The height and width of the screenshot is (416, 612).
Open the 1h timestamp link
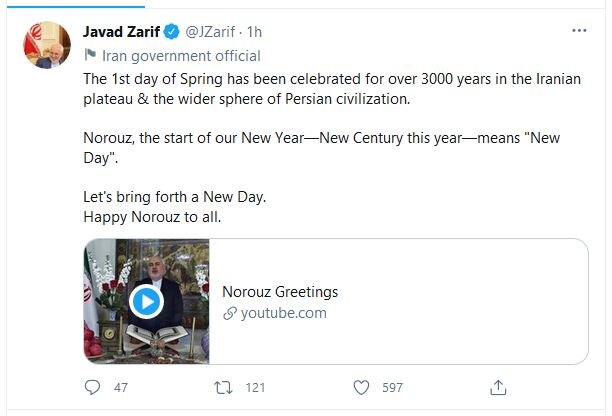click(254, 32)
